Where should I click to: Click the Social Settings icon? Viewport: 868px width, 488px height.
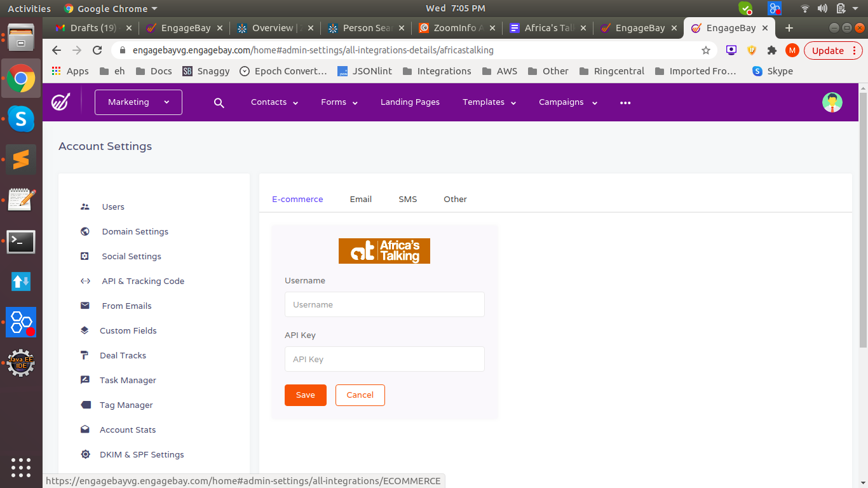click(x=85, y=256)
